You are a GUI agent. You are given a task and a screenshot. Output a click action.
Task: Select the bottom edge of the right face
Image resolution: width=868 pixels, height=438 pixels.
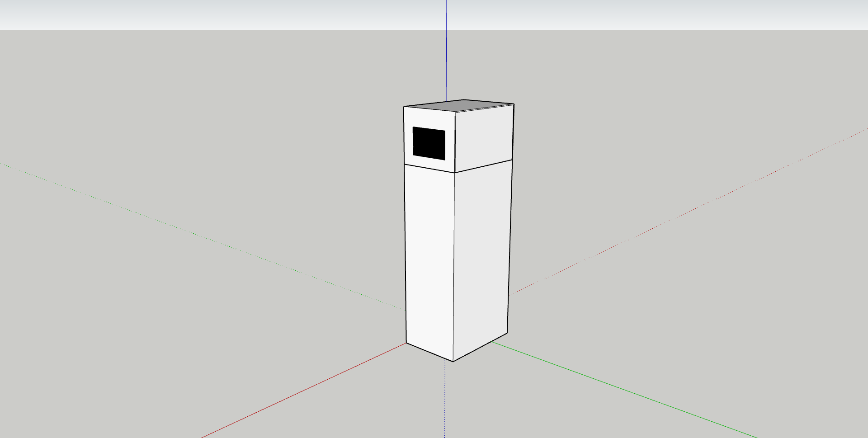pyautogui.click(x=480, y=347)
